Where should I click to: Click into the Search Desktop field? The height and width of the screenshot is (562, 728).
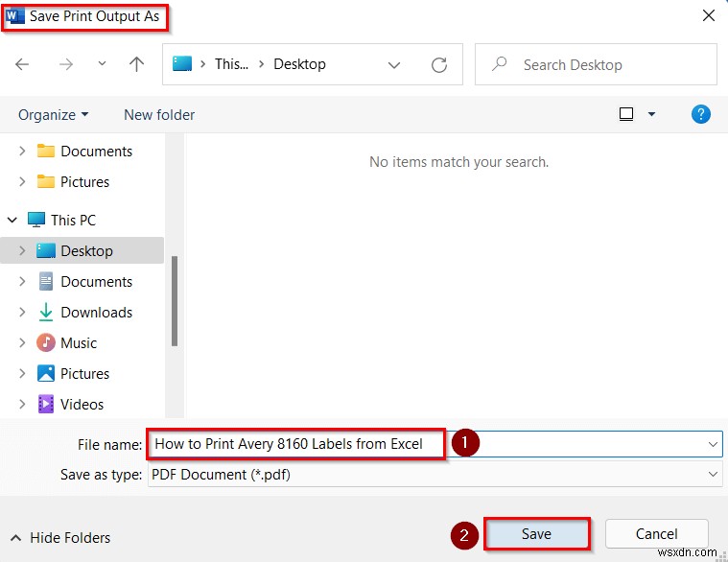[597, 64]
